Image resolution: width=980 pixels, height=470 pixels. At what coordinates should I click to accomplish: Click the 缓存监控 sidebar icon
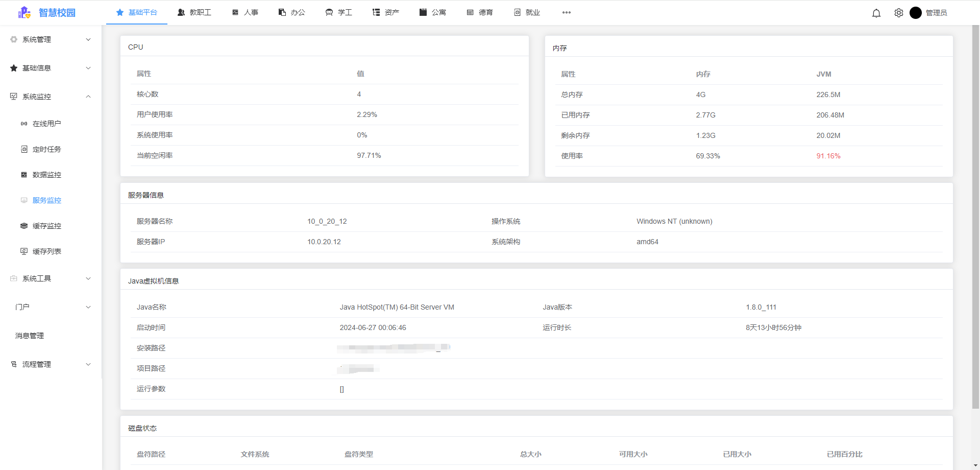pyautogui.click(x=24, y=226)
